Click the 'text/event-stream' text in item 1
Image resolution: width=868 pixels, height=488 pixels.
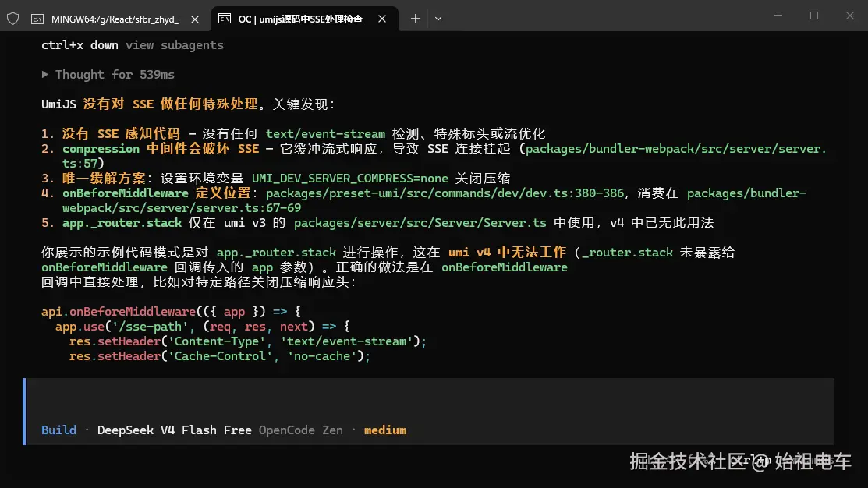tap(325, 133)
